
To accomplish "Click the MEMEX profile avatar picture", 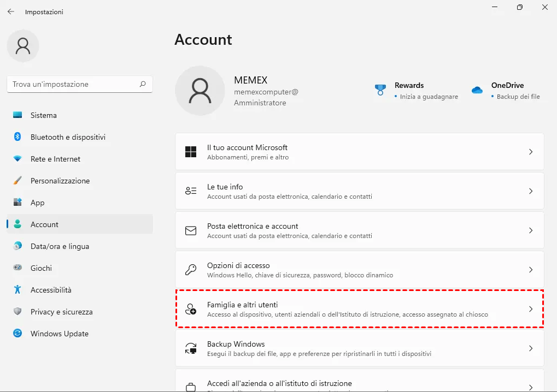I will [200, 91].
